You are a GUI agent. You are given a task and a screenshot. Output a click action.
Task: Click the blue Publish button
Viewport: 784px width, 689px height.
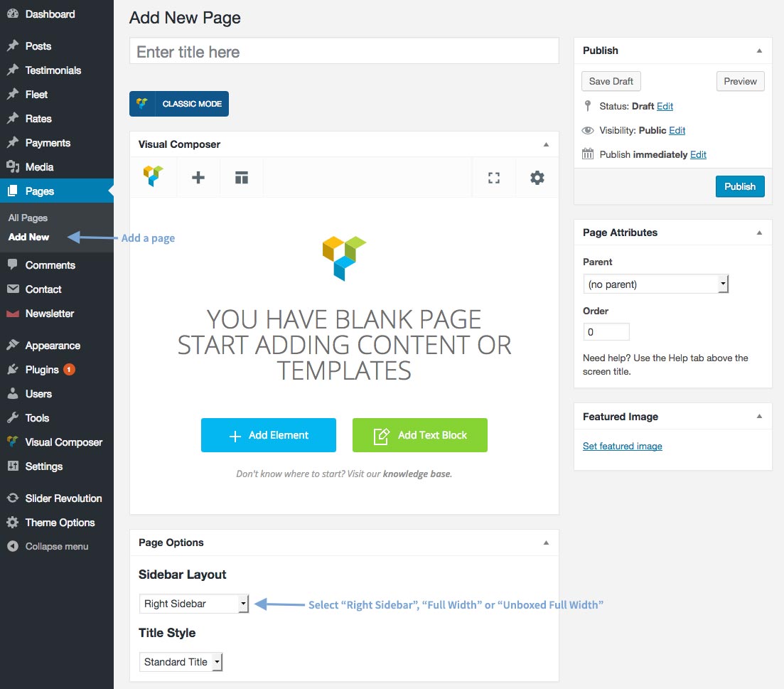click(x=740, y=186)
